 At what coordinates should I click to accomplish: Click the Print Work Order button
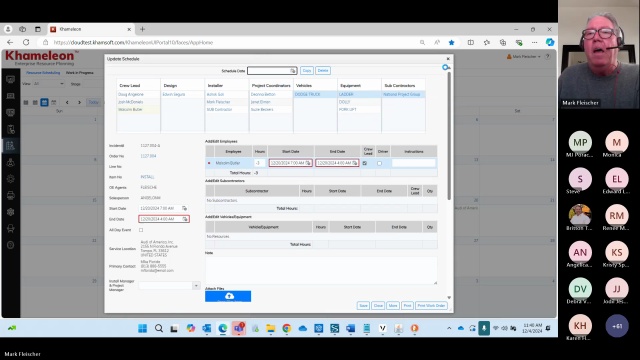(431, 306)
